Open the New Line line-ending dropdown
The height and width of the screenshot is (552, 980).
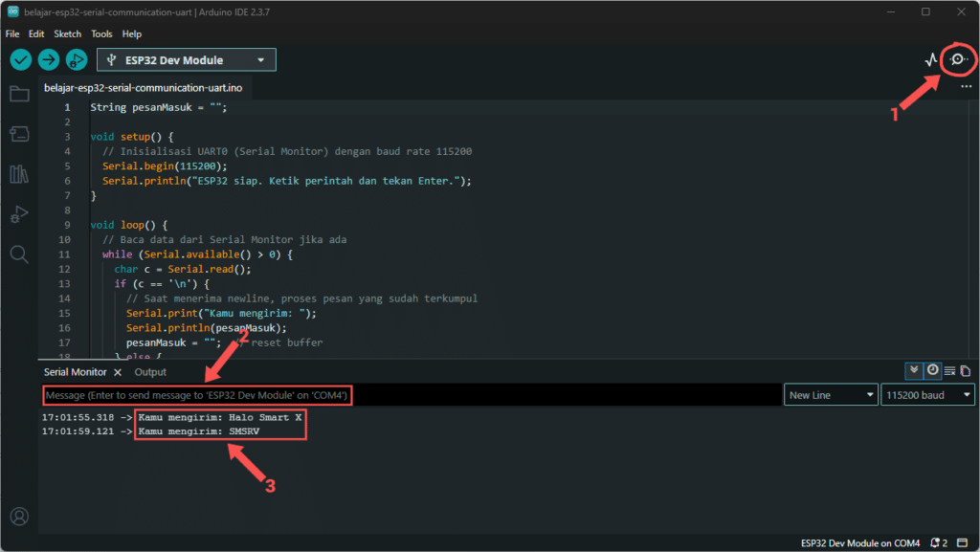(831, 395)
